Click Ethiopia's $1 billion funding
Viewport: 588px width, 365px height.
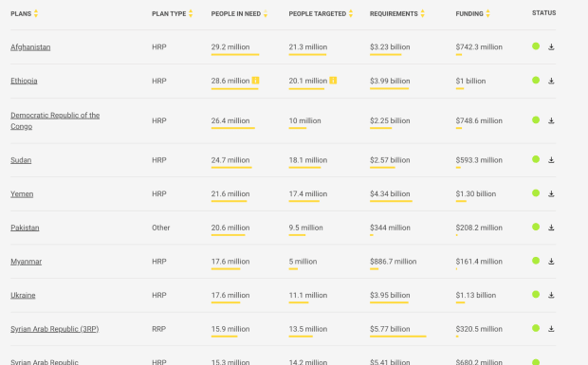470,81
